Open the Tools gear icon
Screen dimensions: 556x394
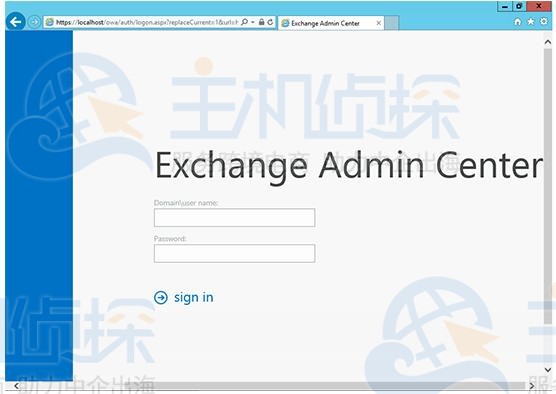tap(544, 21)
